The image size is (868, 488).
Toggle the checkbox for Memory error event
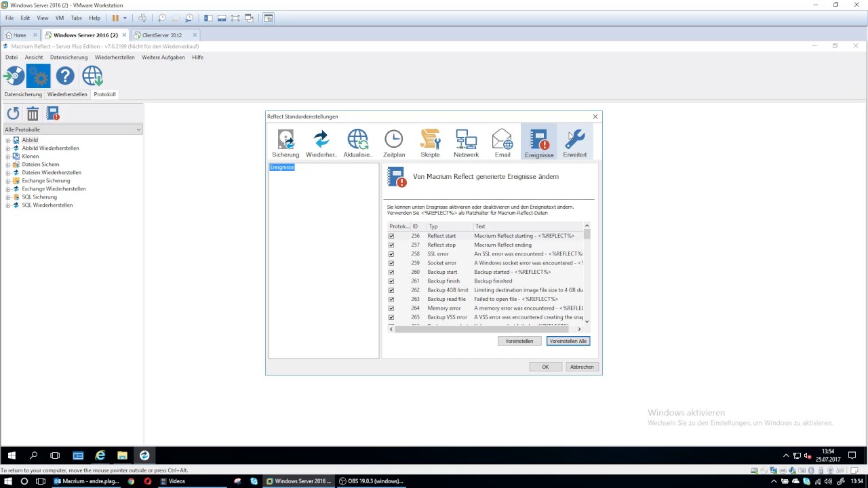click(x=391, y=308)
